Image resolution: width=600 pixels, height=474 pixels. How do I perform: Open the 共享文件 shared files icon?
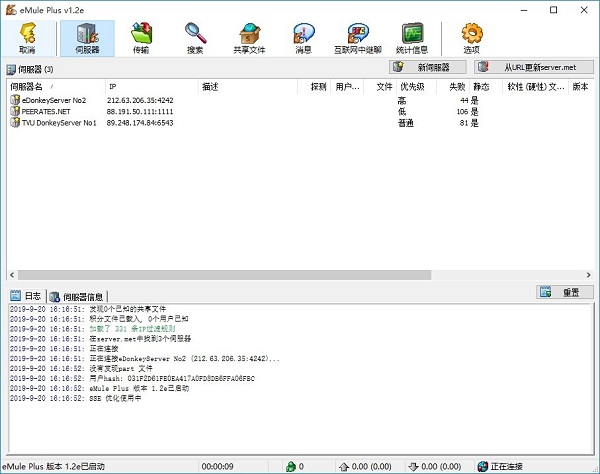tap(249, 38)
